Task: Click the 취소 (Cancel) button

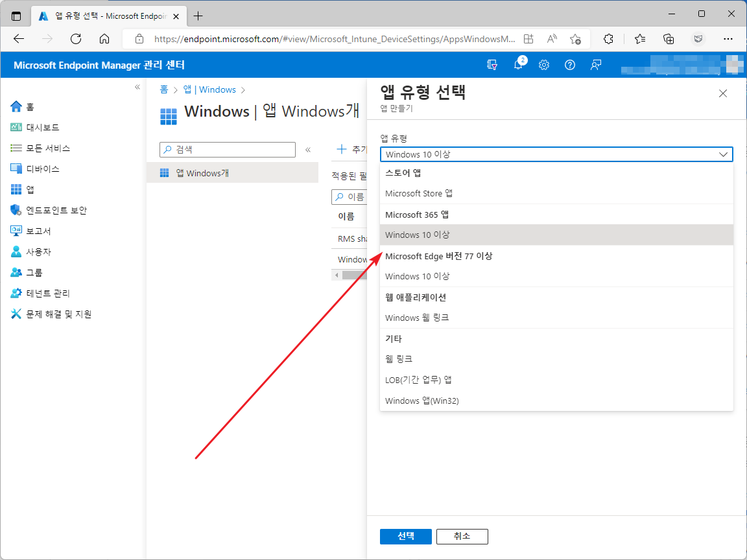Action: (462, 536)
